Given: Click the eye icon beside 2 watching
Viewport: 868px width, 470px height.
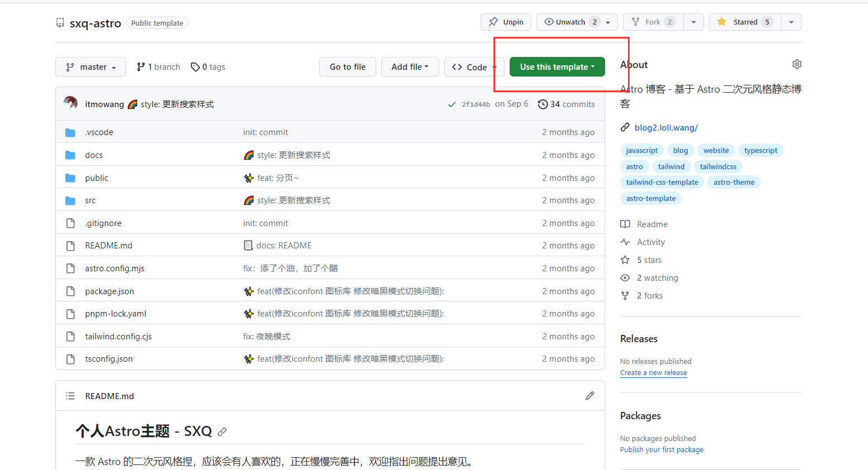Looking at the screenshot, I should tap(625, 278).
